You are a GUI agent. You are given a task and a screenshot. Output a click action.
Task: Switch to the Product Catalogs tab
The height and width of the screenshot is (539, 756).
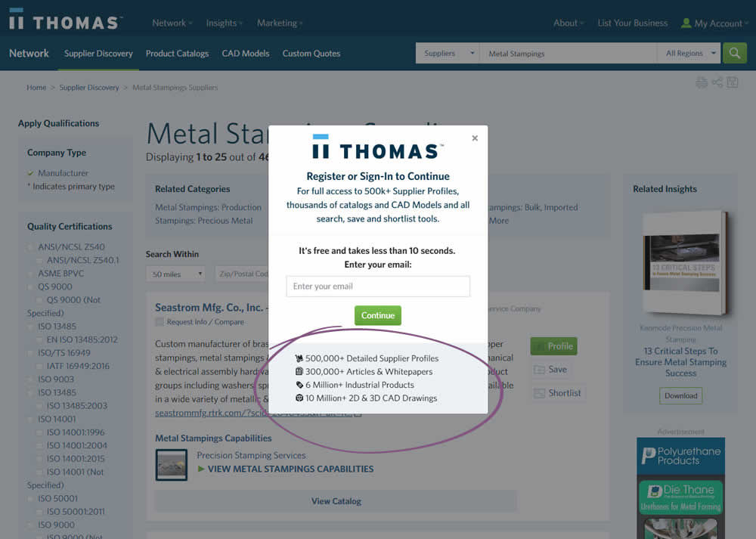177,54
